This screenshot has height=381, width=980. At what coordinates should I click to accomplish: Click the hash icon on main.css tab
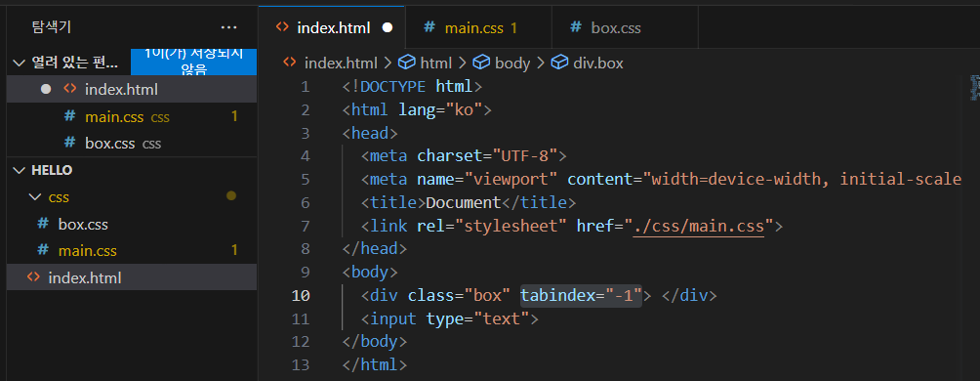429,27
